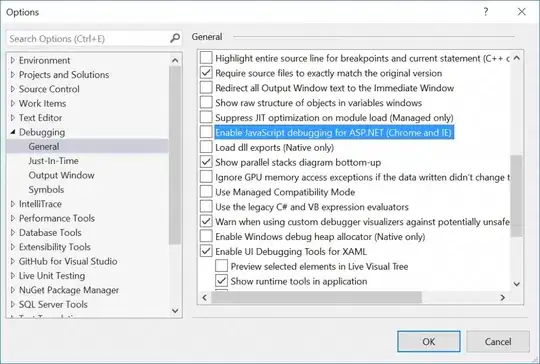
Task: Open the help question mark icon
Action: (486, 12)
